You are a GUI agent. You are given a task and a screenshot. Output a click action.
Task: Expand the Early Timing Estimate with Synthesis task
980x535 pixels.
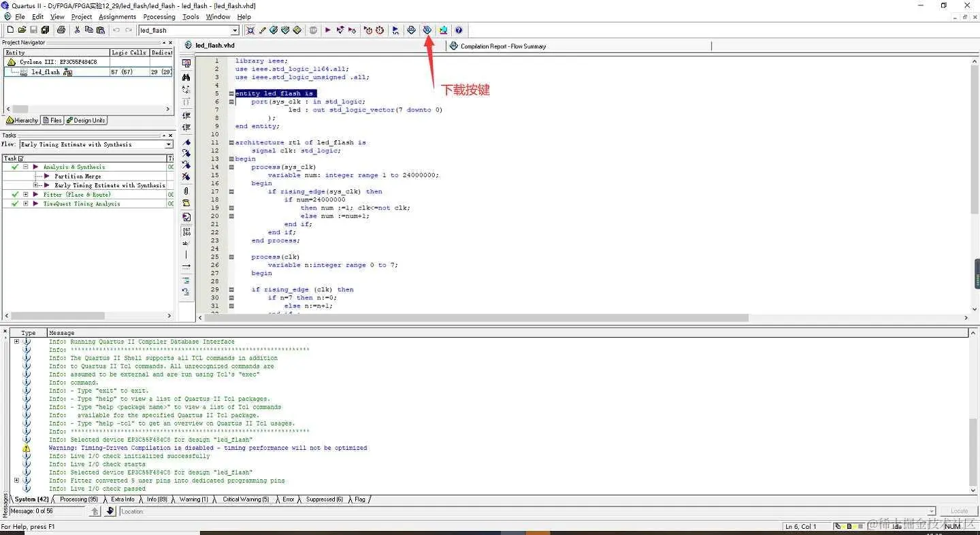point(36,185)
